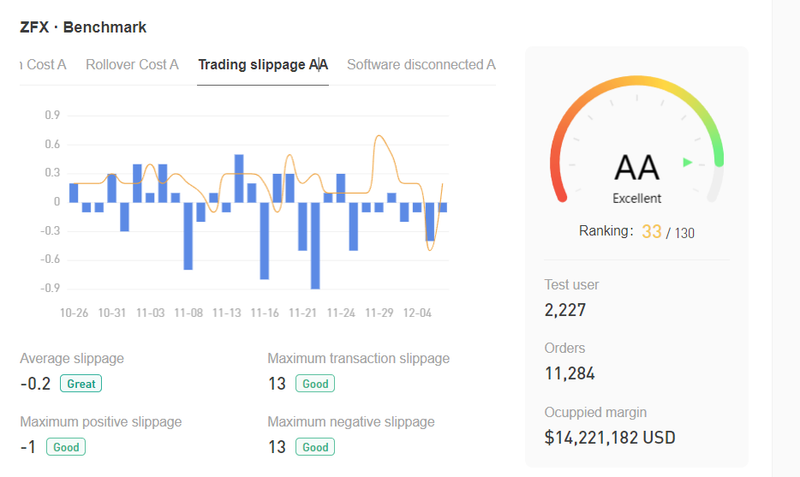Image resolution: width=800 pixels, height=477 pixels.
Task: Select the Trading slippage AA tab
Action: coord(263,65)
